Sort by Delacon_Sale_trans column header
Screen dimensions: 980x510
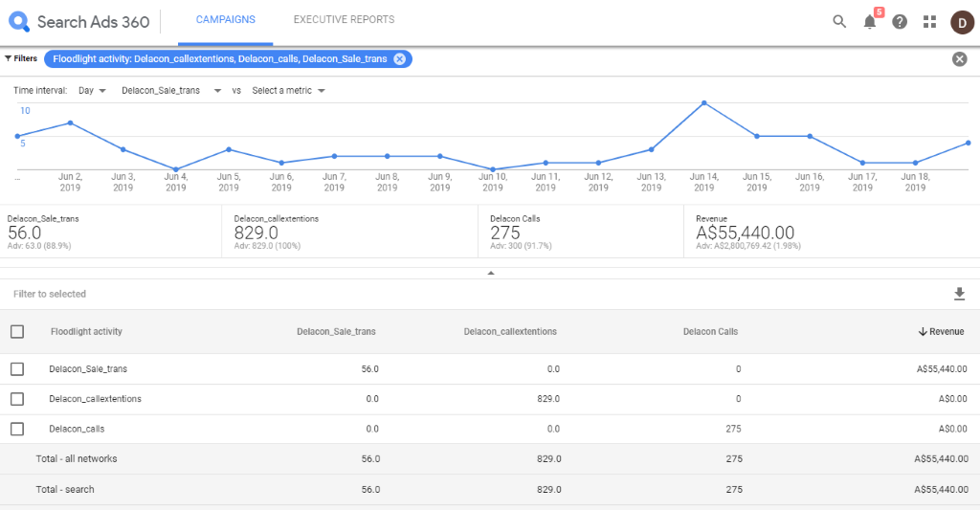point(336,332)
